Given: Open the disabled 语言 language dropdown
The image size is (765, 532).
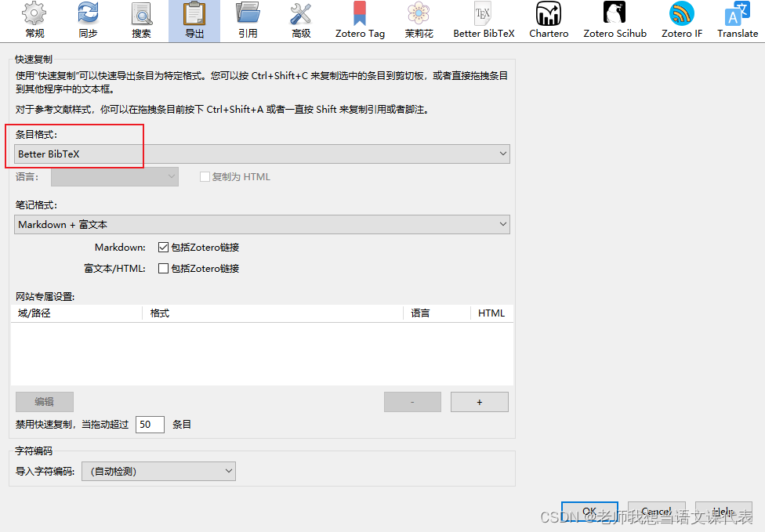Looking at the screenshot, I should [x=114, y=176].
